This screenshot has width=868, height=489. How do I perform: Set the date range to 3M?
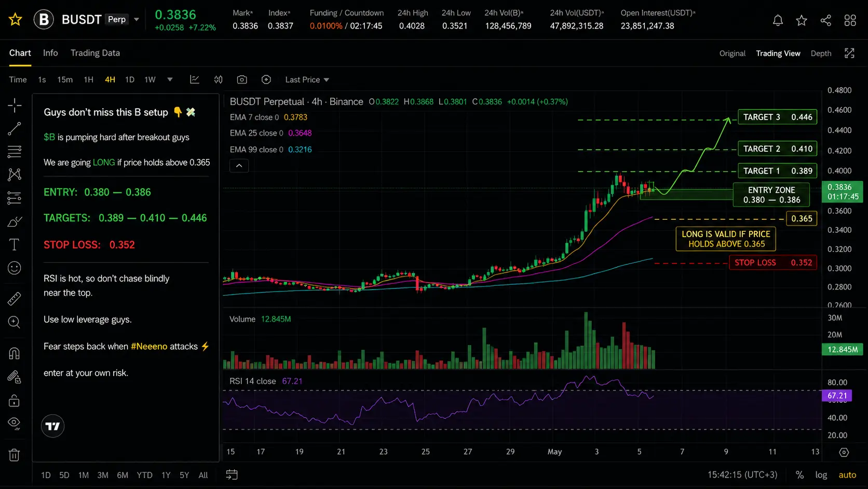tap(103, 475)
